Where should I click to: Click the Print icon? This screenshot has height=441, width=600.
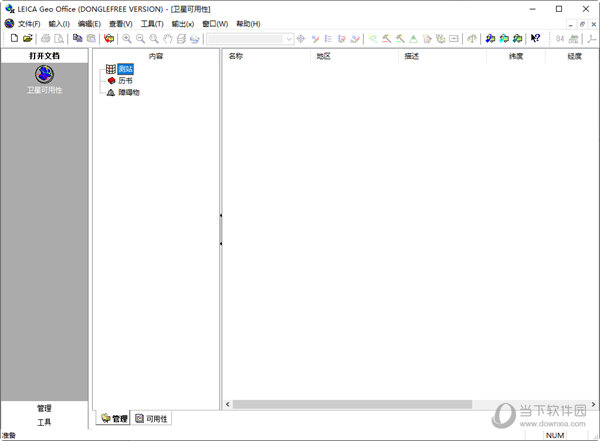pos(46,38)
